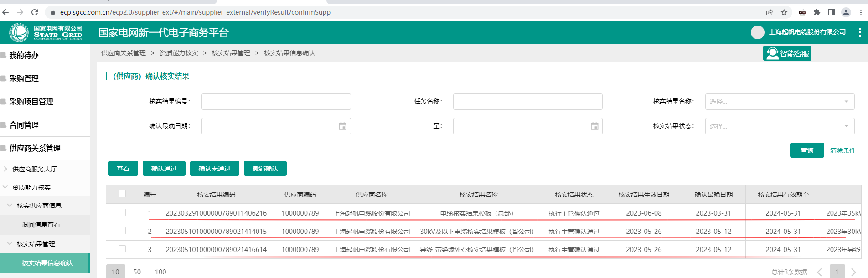
Task: Click into the 核实结果编号 input field
Action: pyautogui.click(x=276, y=102)
